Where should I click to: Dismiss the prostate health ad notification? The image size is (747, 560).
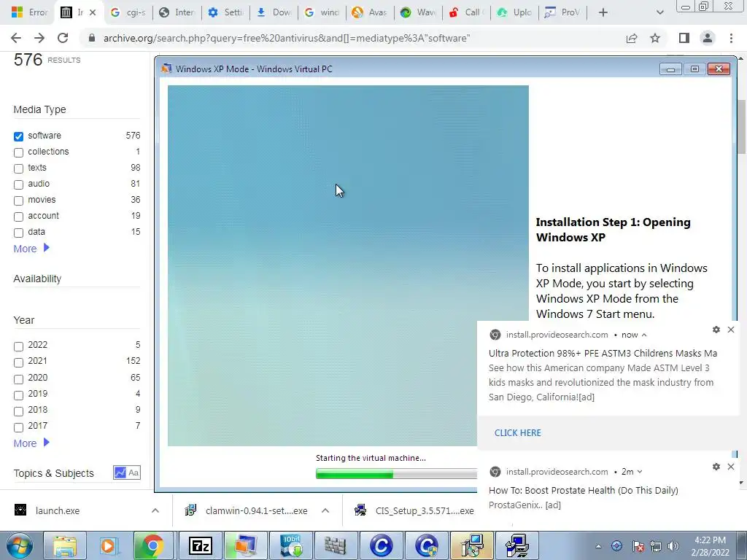tap(731, 467)
